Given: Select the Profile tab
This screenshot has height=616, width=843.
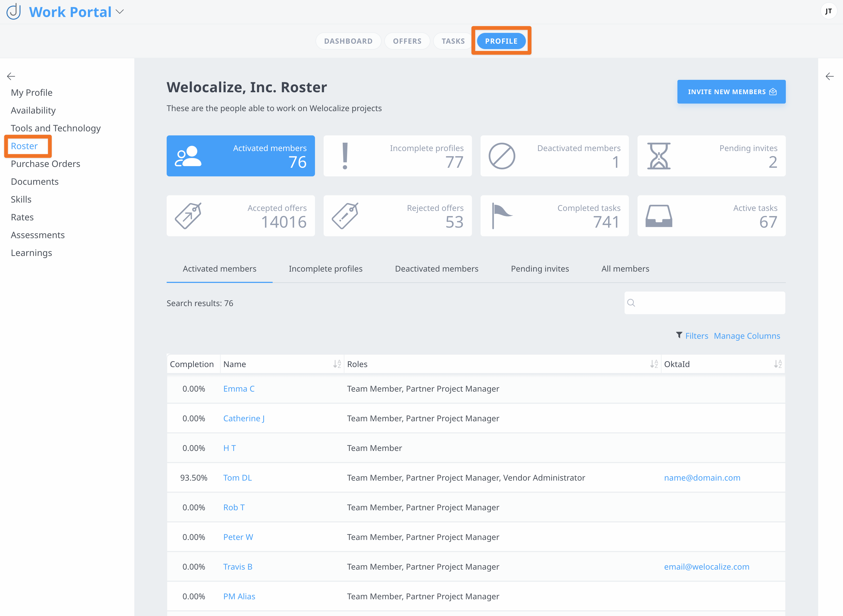Looking at the screenshot, I should tap(501, 41).
